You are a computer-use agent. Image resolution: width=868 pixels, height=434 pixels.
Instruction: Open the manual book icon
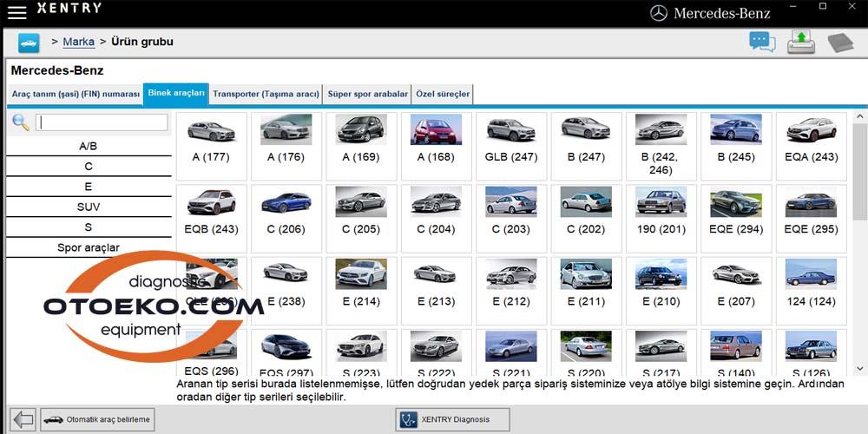click(x=840, y=43)
